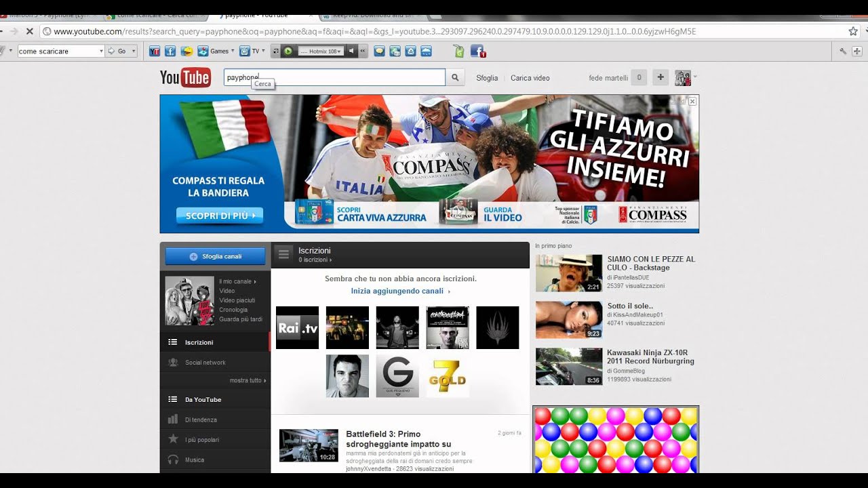
Task: Bookmark this page with the star icon
Action: (853, 31)
